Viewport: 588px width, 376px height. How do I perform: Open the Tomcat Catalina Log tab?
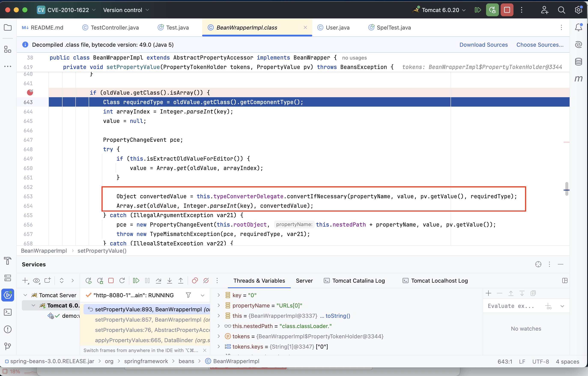[358, 281]
